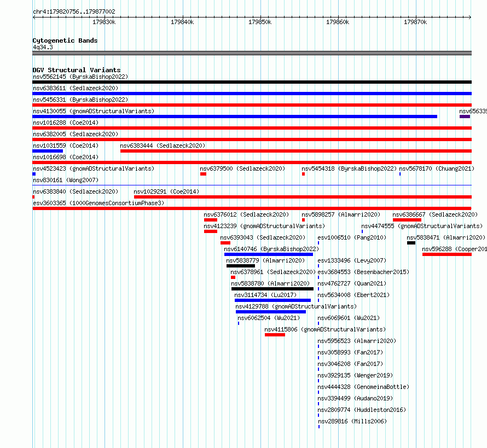Screen dimensions: 487x448
Task: Click the nsv5562145 (ByrskaBishop2022) variant label
Action: coord(80,77)
